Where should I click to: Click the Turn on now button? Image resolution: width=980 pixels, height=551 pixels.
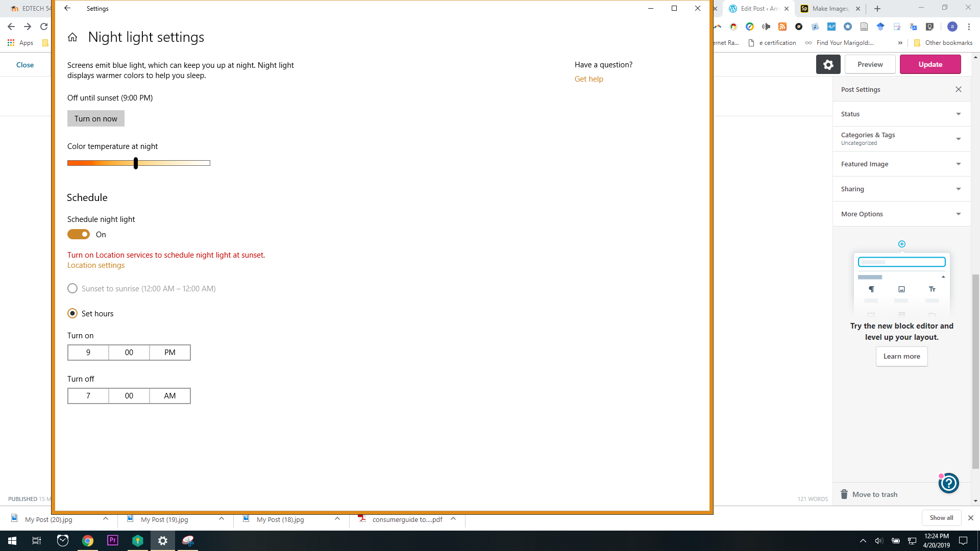point(95,118)
